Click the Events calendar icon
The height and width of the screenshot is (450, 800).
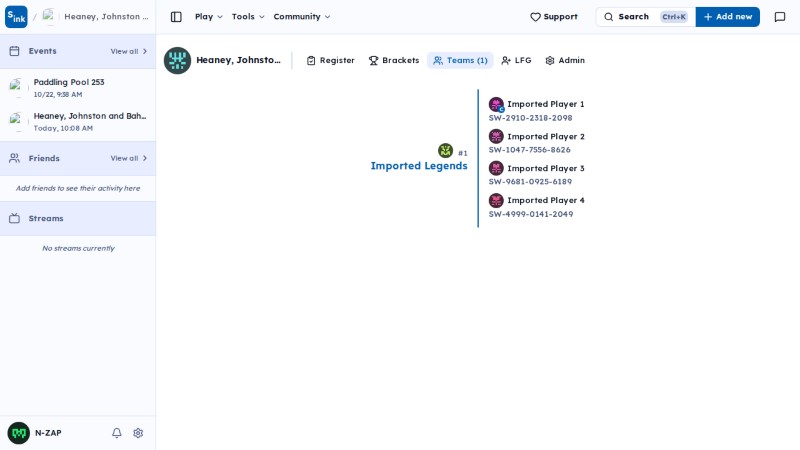click(14, 51)
